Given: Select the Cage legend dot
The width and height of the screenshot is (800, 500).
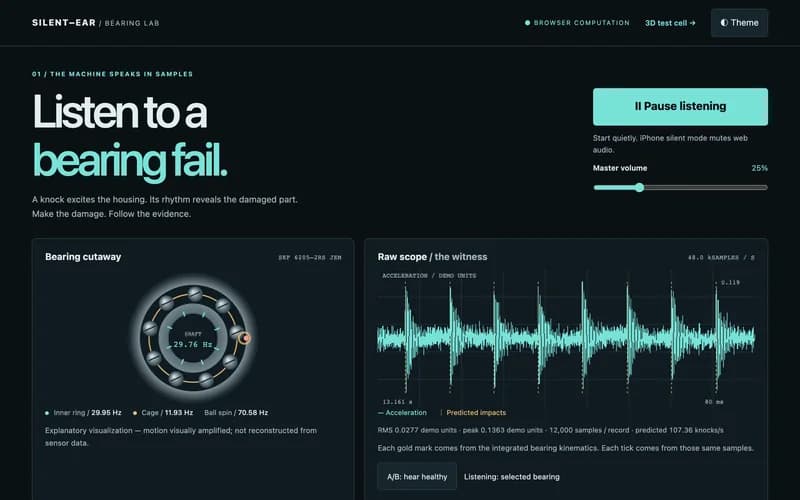Looking at the screenshot, I should [135, 413].
